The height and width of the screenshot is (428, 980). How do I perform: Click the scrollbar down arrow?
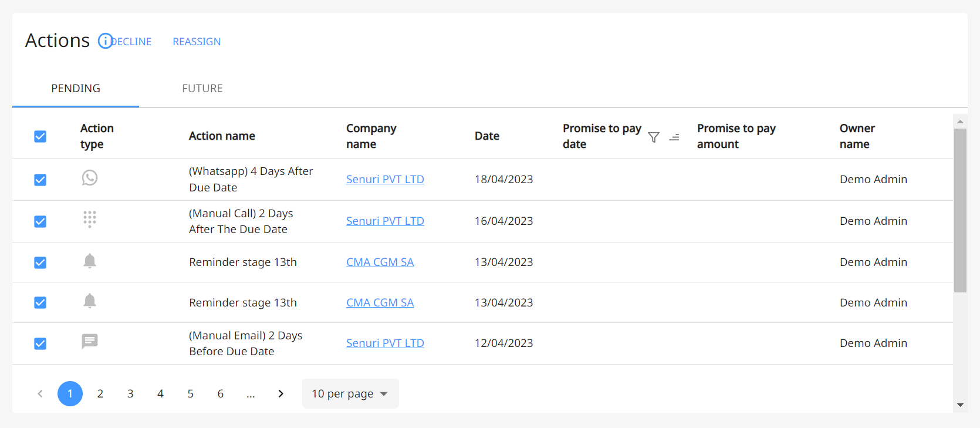click(960, 405)
